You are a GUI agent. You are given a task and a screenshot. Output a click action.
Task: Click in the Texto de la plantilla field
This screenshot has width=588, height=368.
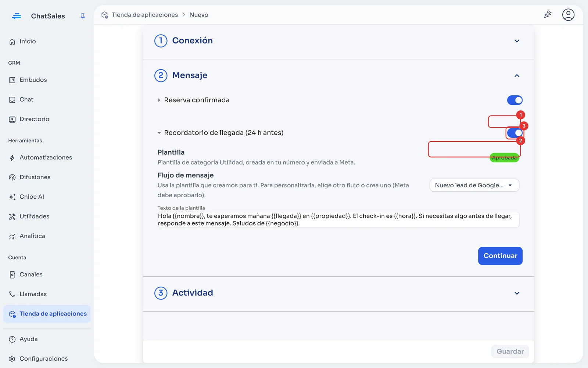(338, 220)
